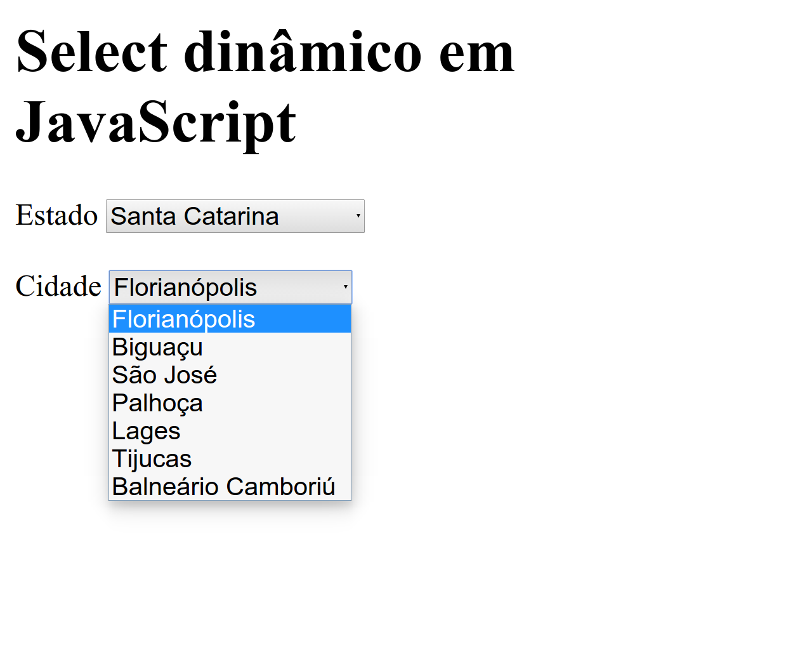This screenshot has width=812, height=650.
Task: Click the small arrow inside the Cidade select
Action: 344,287
